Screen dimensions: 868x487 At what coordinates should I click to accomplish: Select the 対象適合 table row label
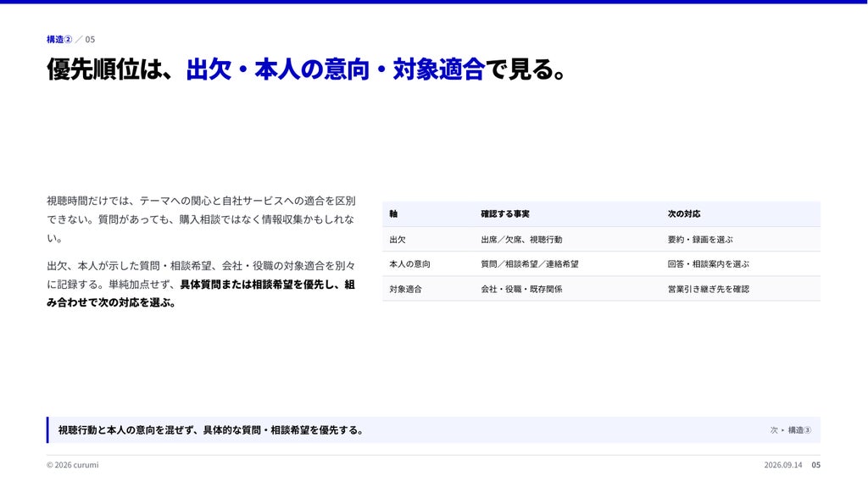click(x=405, y=289)
